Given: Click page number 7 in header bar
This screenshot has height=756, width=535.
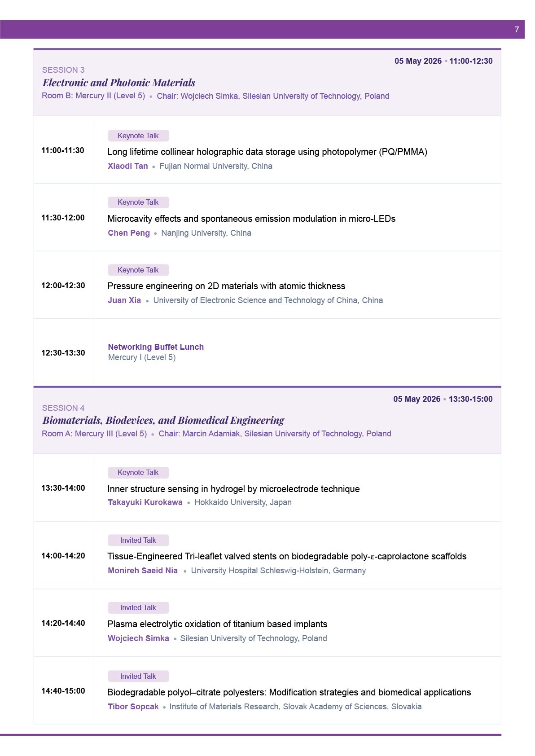Looking at the screenshot, I should (x=517, y=30).
